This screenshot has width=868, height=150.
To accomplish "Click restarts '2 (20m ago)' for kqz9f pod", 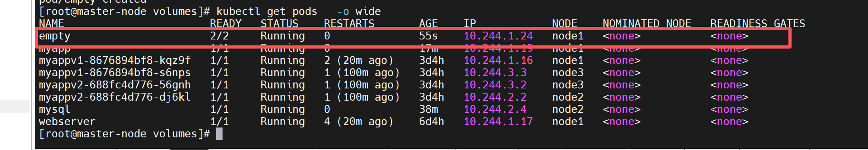I will (359, 60).
